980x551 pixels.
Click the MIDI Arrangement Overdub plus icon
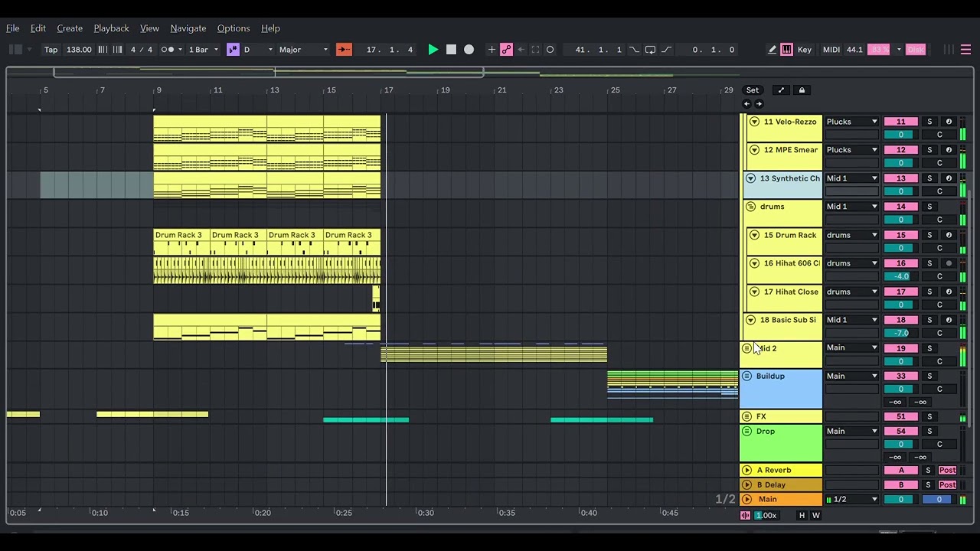pyautogui.click(x=492, y=50)
